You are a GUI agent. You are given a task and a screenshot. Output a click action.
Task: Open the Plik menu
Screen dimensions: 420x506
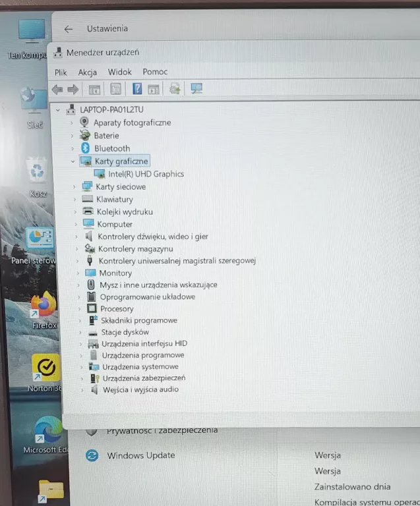(61, 72)
